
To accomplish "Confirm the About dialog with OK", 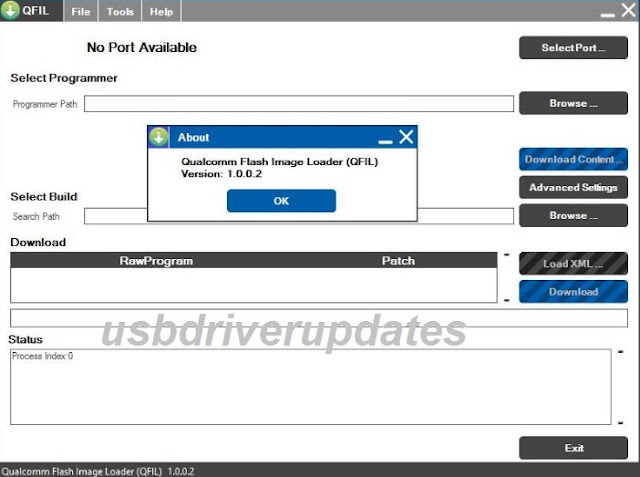I will 281,201.
